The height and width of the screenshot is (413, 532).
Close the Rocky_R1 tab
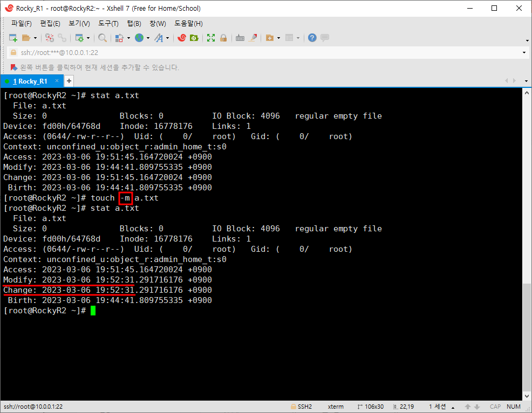pos(57,81)
